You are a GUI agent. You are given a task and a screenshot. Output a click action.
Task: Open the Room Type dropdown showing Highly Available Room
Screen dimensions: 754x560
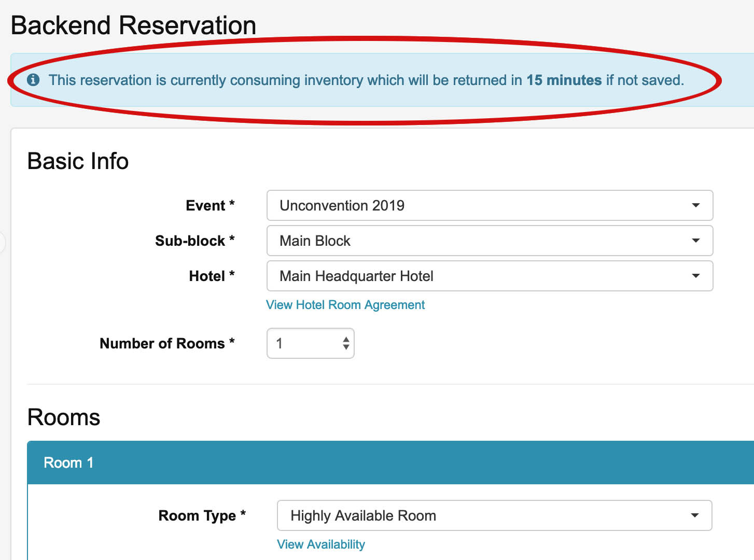tap(494, 515)
